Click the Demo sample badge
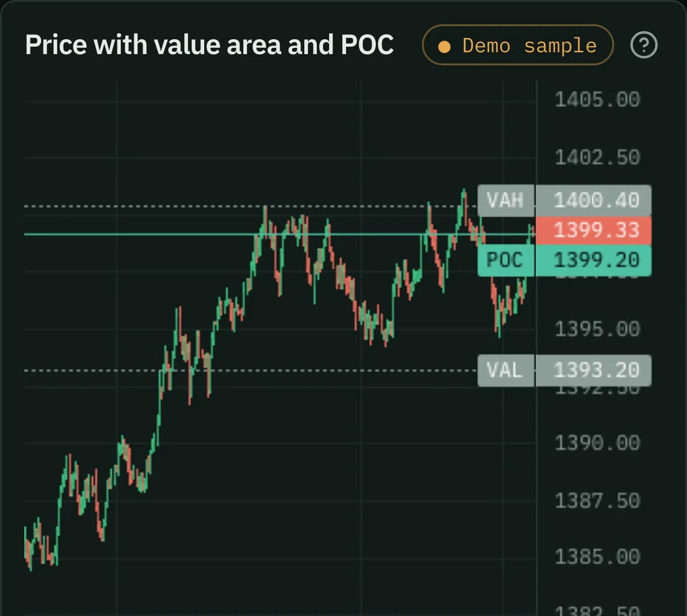 (x=518, y=45)
